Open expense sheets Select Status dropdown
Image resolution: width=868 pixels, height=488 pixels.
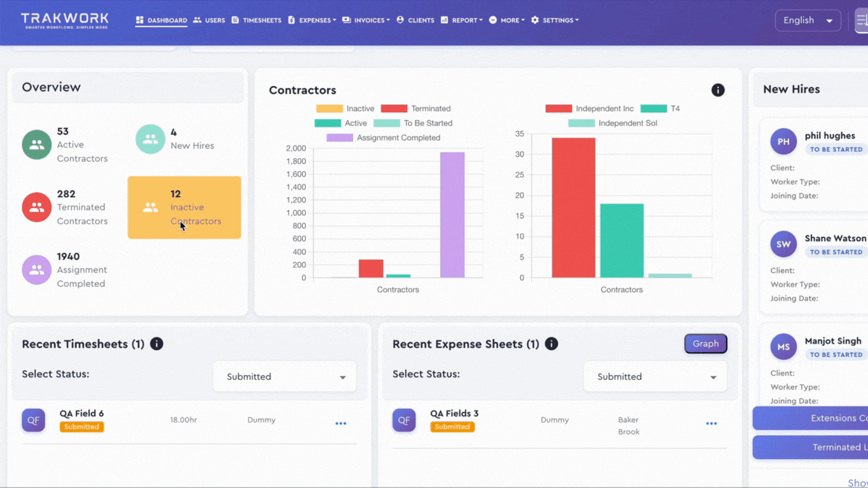pyautogui.click(x=655, y=377)
